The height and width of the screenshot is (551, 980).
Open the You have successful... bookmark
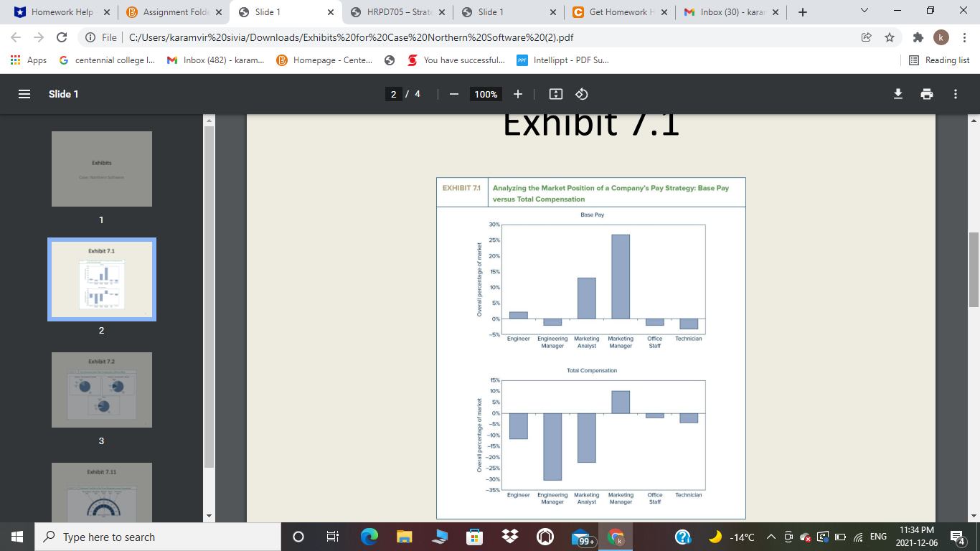click(456, 60)
